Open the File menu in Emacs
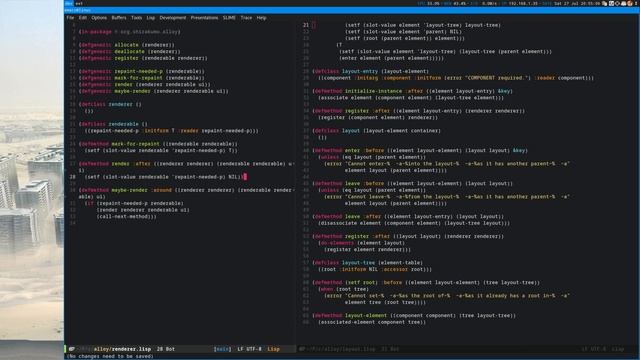640x360 pixels. pos(70,18)
